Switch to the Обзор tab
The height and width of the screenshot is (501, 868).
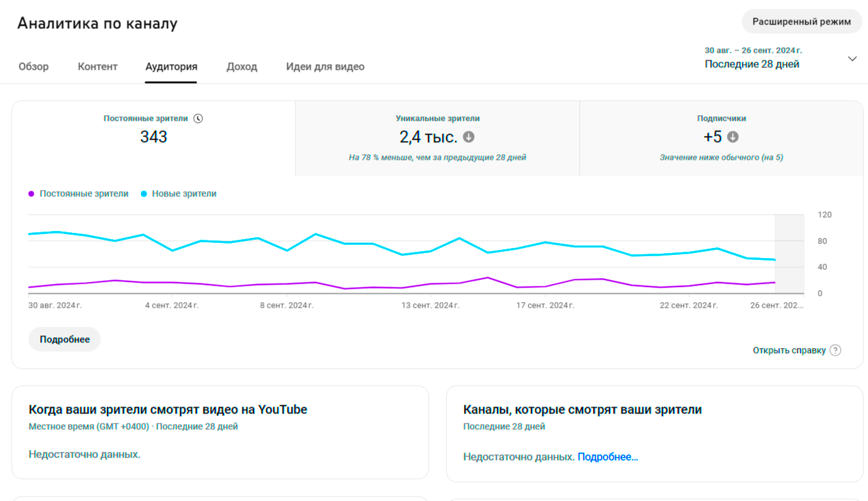(33, 67)
